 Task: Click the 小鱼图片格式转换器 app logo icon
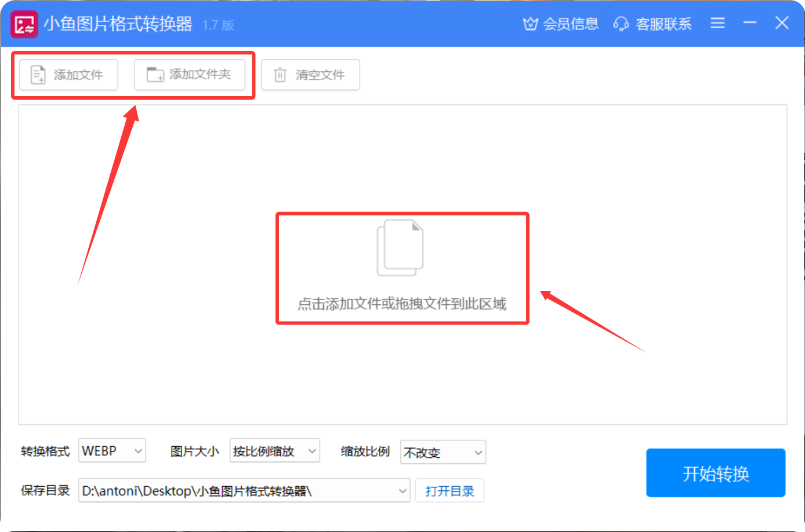tap(24, 24)
